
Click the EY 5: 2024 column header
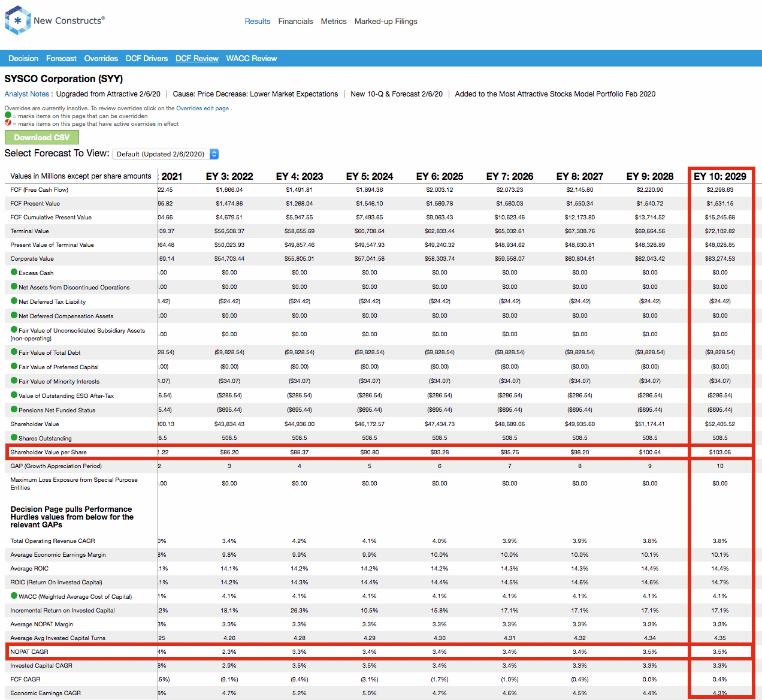point(370,176)
